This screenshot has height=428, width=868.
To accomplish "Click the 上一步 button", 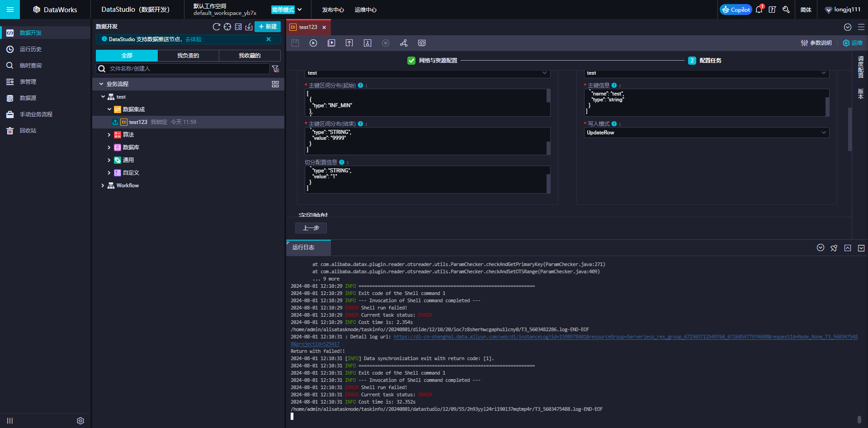I will point(311,228).
